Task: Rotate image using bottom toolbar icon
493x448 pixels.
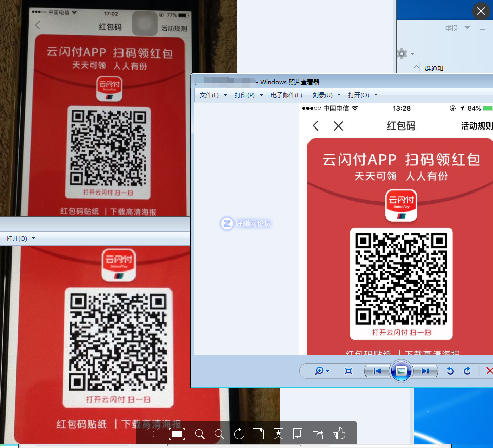Action: click(239, 434)
